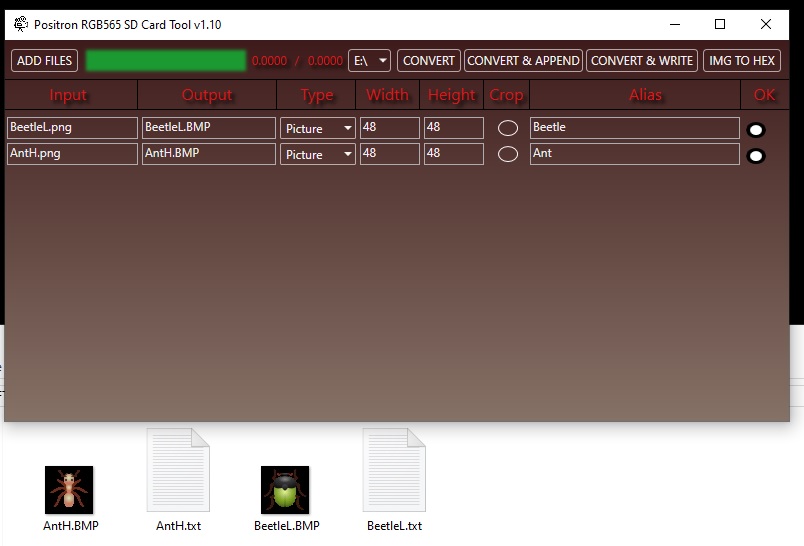Select the BeetleL.BMP beetle image icon
804x546 pixels.
click(286, 490)
